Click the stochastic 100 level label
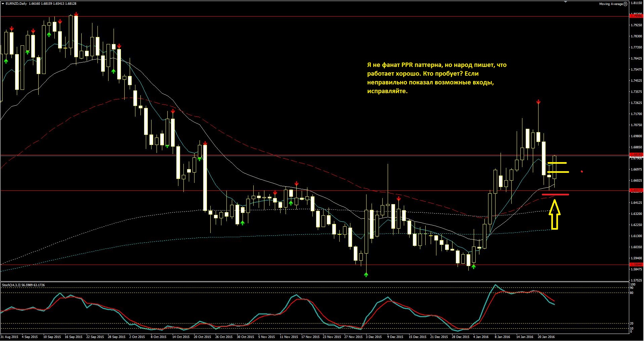This screenshot has width=644, height=341. pyautogui.click(x=633, y=285)
